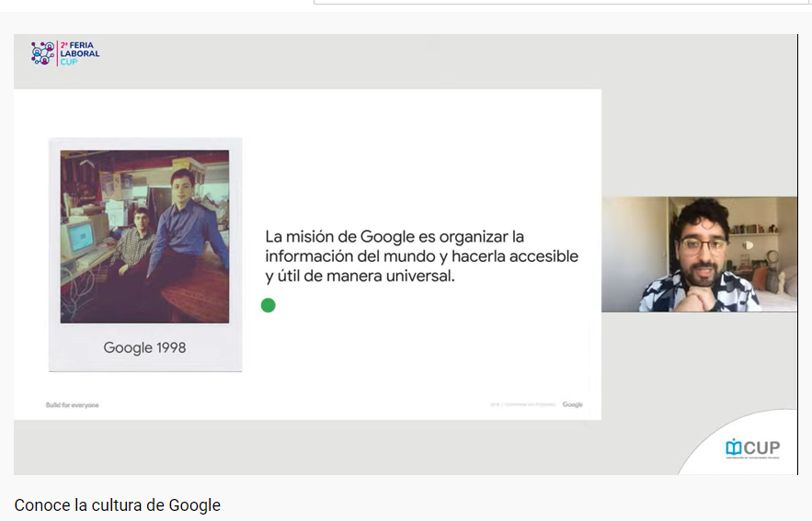The height and width of the screenshot is (521, 812).
Task: Click the small Google logo in the slide footer
Action: point(572,404)
